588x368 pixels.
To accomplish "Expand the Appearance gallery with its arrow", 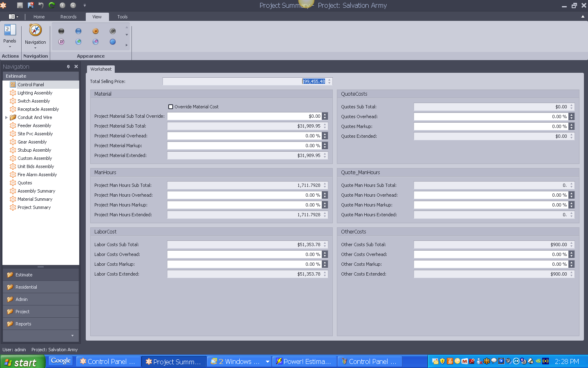I will tap(127, 45).
